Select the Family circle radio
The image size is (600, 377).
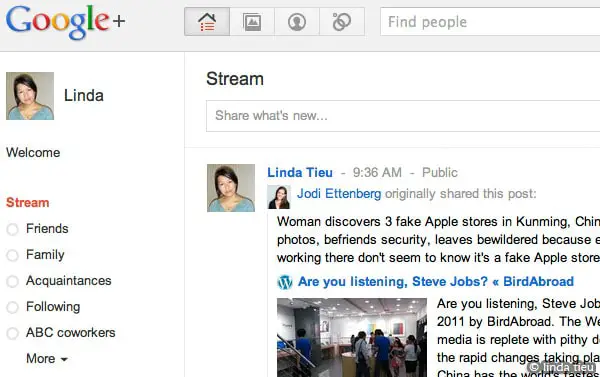point(12,255)
